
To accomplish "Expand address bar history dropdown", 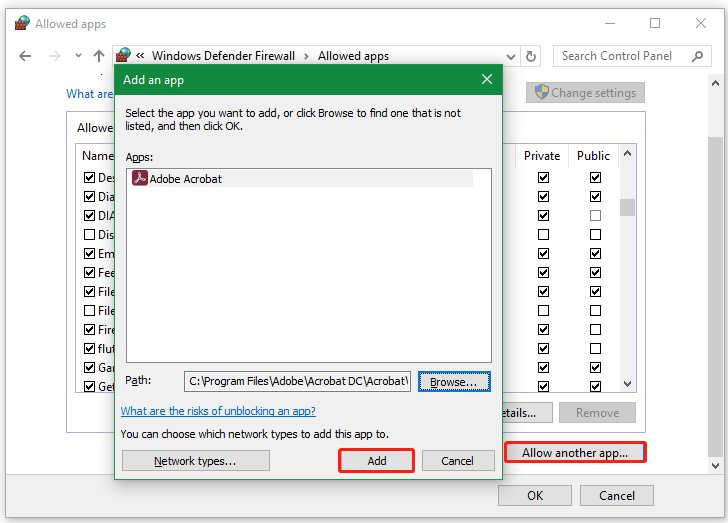I will point(511,57).
